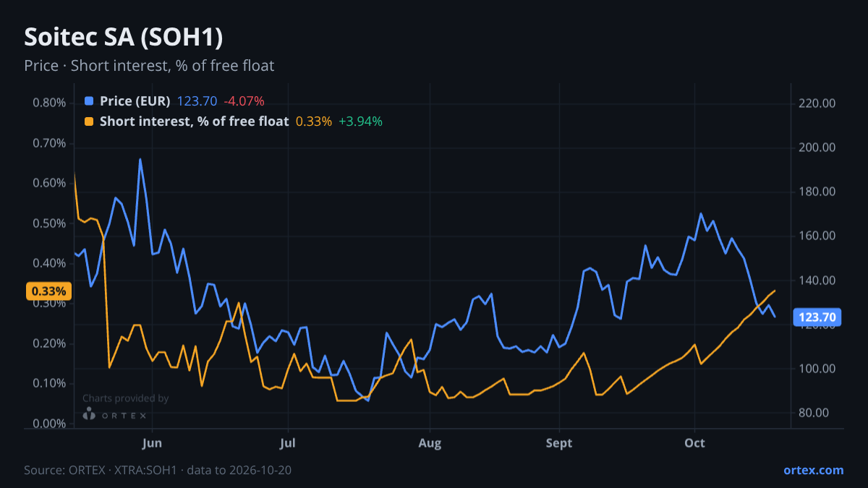
Task: Open the ortex.com link
Action: 814,470
